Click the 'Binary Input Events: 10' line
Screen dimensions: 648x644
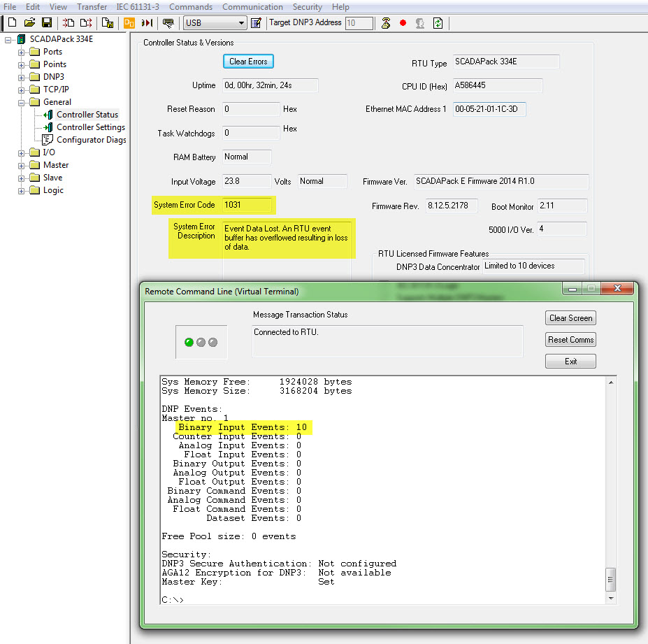(243, 427)
